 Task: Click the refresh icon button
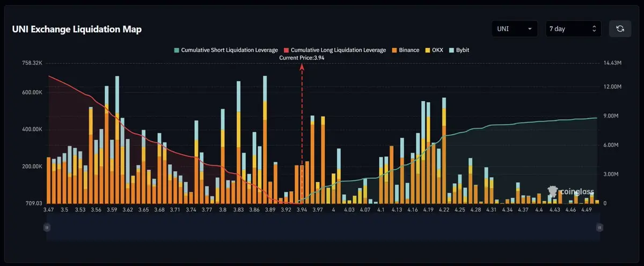pos(620,28)
